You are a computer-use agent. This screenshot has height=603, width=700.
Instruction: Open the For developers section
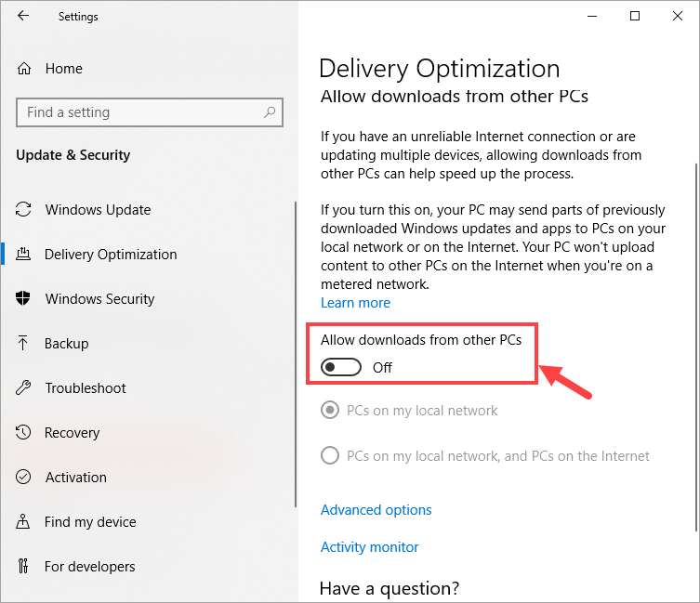pyautogui.click(x=90, y=566)
